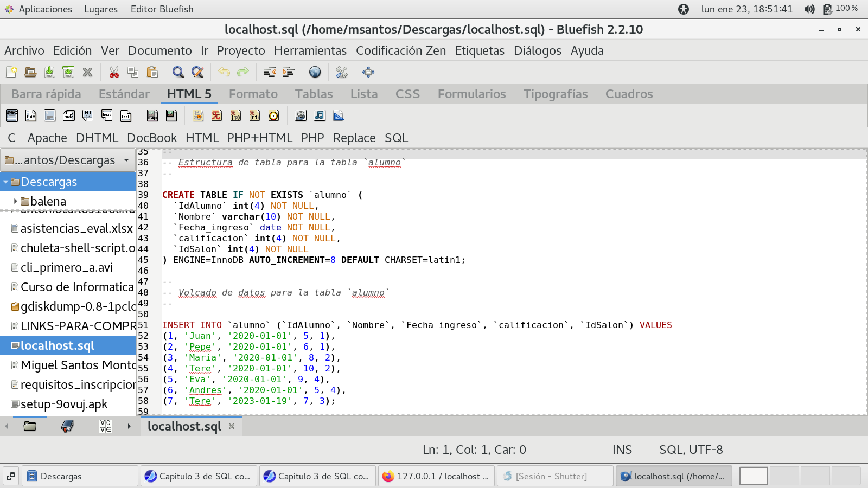Insert HTML5 audio music note icon

pyautogui.click(x=320, y=115)
